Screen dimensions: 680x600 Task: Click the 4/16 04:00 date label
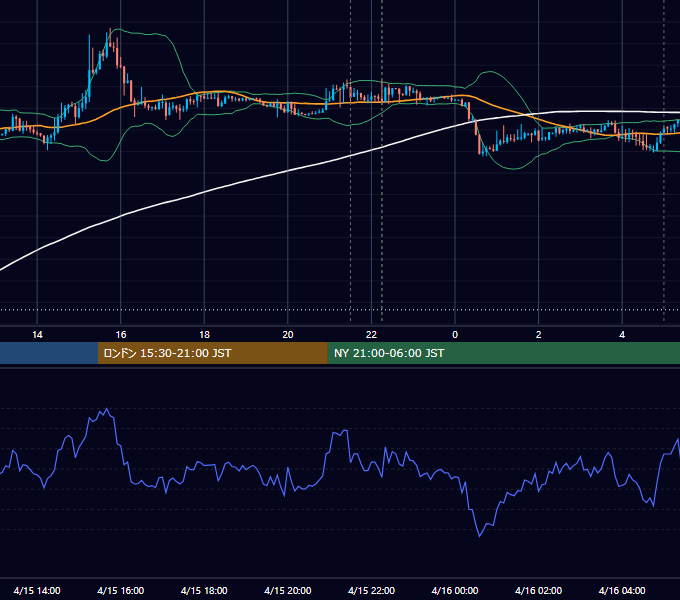[622, 590]
